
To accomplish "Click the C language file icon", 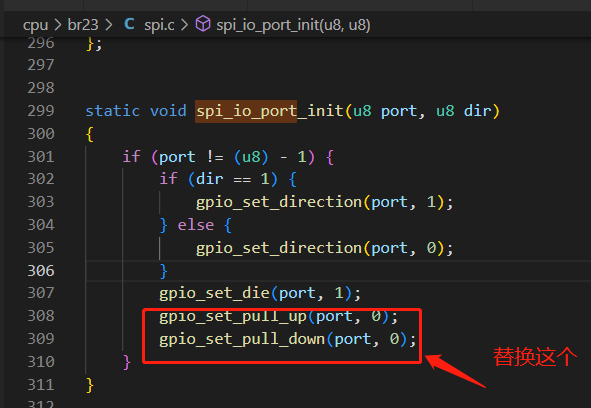I will [x=129, y=24].
